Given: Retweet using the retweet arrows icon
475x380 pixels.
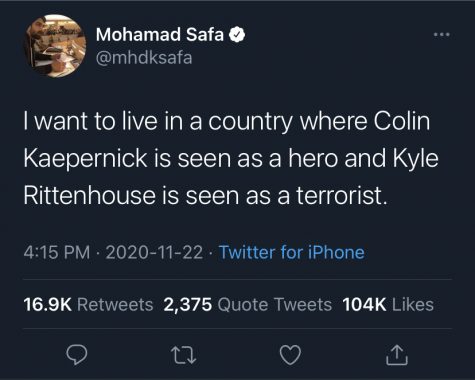Looking at the screenshot, I should point(183,355).
